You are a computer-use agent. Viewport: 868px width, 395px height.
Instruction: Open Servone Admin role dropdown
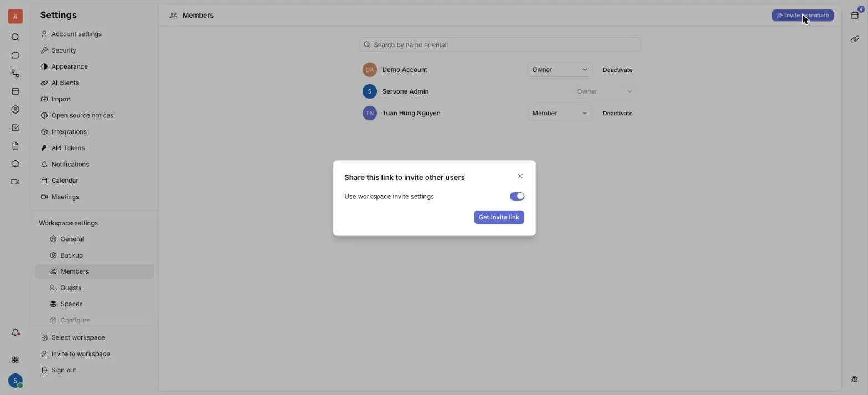pyautogui.click(x=604, y=91)
